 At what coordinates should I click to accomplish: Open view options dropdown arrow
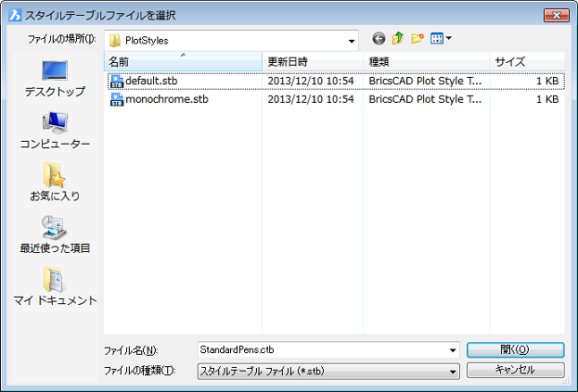pos(449,38)
